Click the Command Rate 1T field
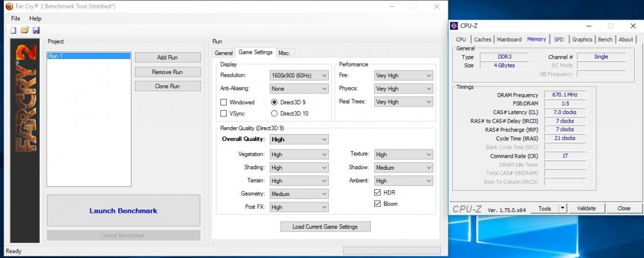This screenshot has width=644, height=258. pos(565,156)
